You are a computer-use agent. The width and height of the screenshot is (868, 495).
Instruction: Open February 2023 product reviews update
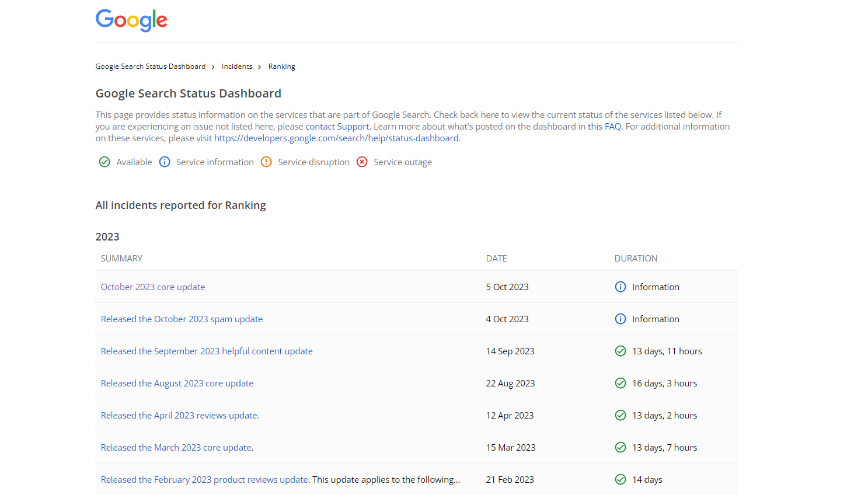coord(204,480)
